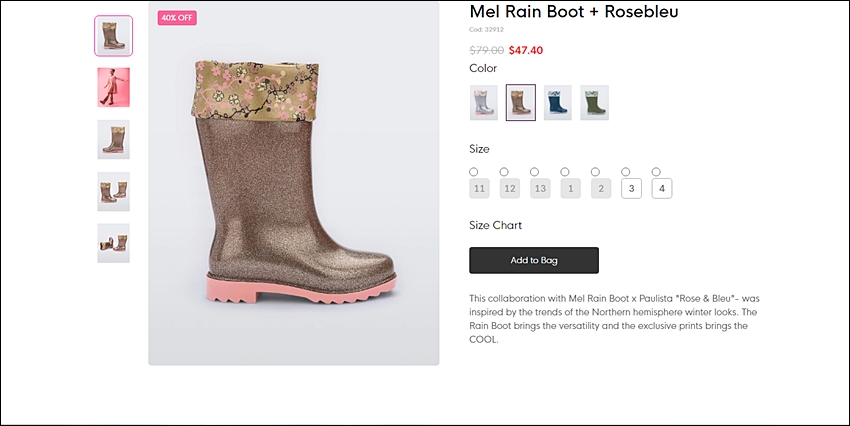Select radio button for size 4
Screen dimensions: 850x426
[x=656, y=172]
